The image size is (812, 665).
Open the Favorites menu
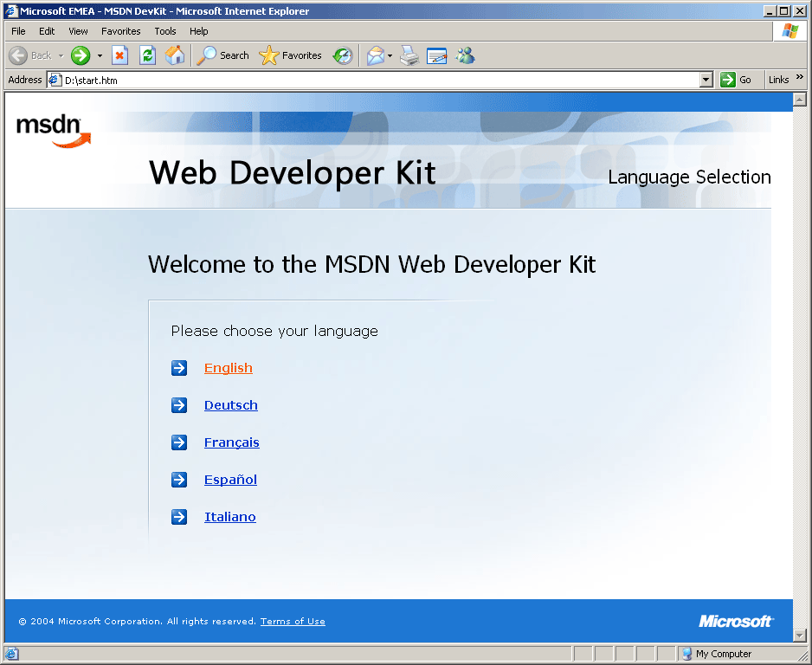coord(120,31)
